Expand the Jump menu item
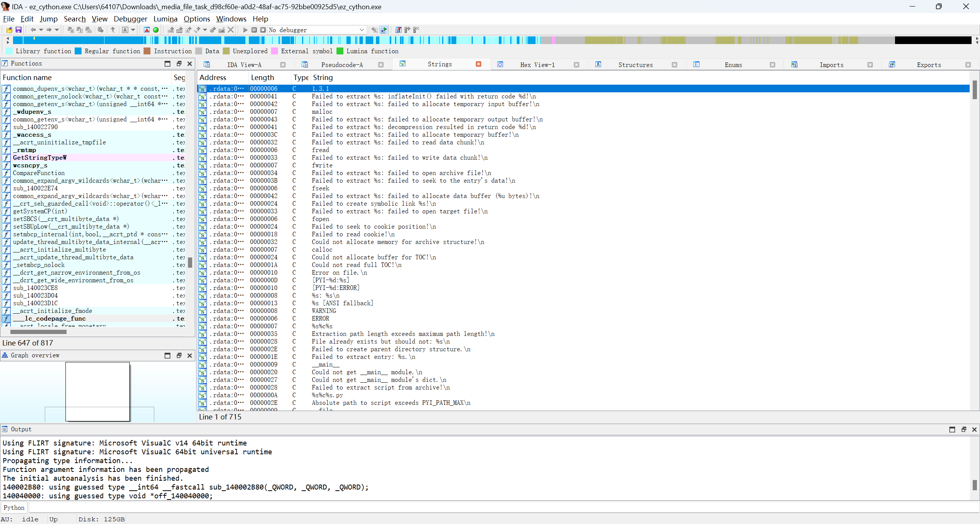 coord(49,18)
